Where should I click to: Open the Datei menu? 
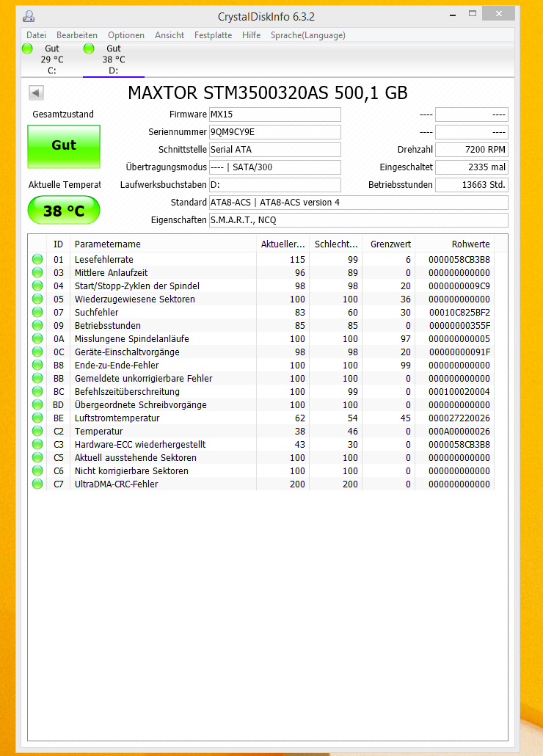click(36, 35)
